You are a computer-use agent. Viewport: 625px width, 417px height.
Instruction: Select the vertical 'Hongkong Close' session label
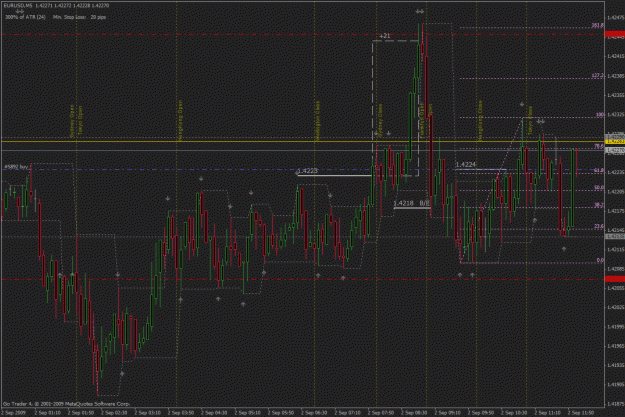point(480,120)
